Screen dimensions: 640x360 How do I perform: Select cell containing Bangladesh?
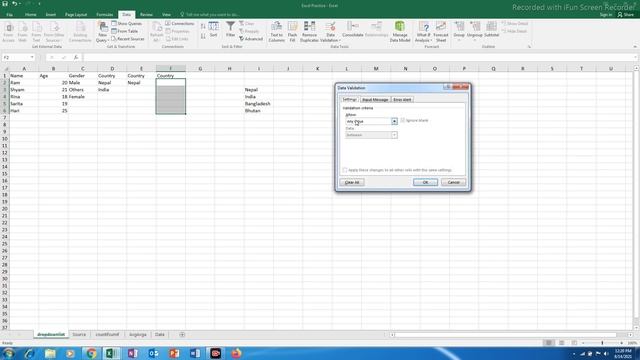pos(259,104)
